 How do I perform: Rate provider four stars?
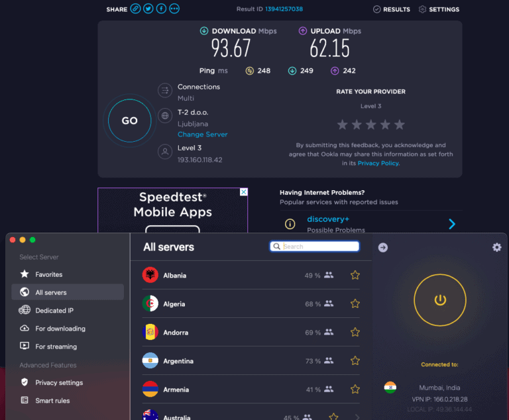click(x=385, y=125)
